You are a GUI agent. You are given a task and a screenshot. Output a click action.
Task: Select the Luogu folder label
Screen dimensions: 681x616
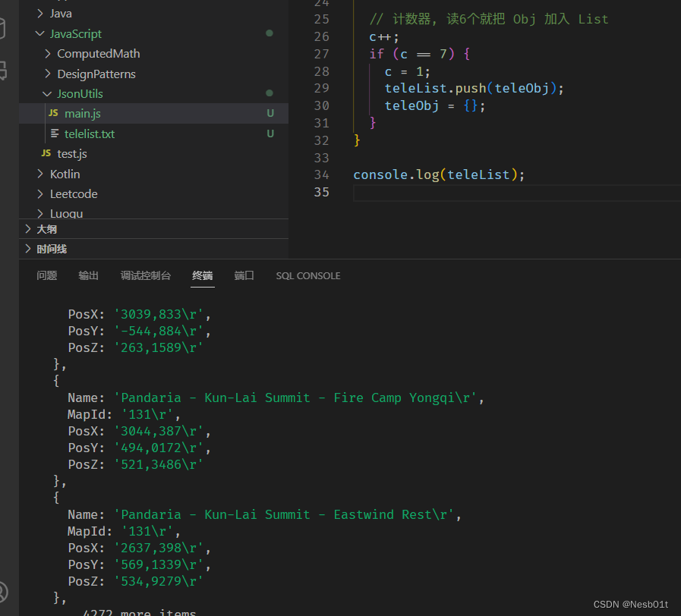67,214
